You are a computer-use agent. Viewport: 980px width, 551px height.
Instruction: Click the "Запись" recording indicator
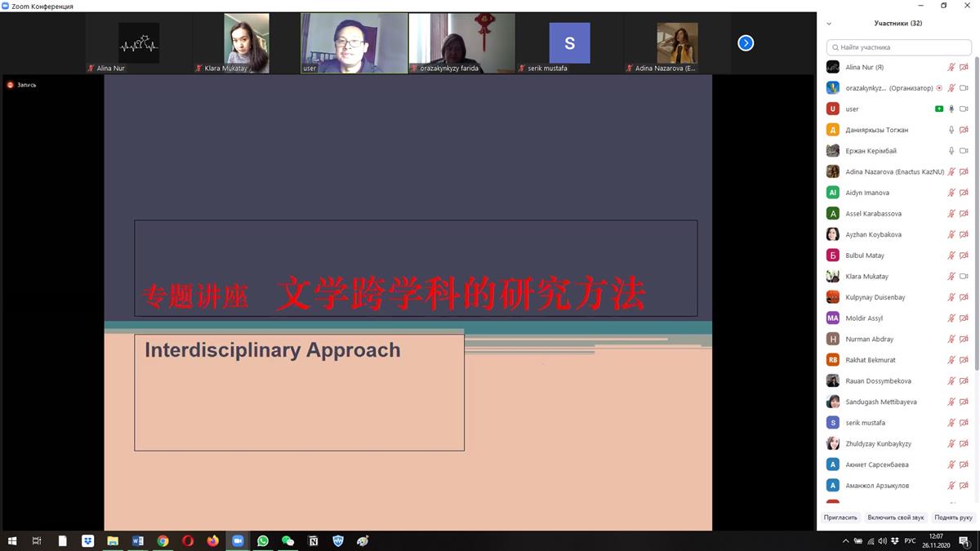pyautogui.click(x=22, y=85)
